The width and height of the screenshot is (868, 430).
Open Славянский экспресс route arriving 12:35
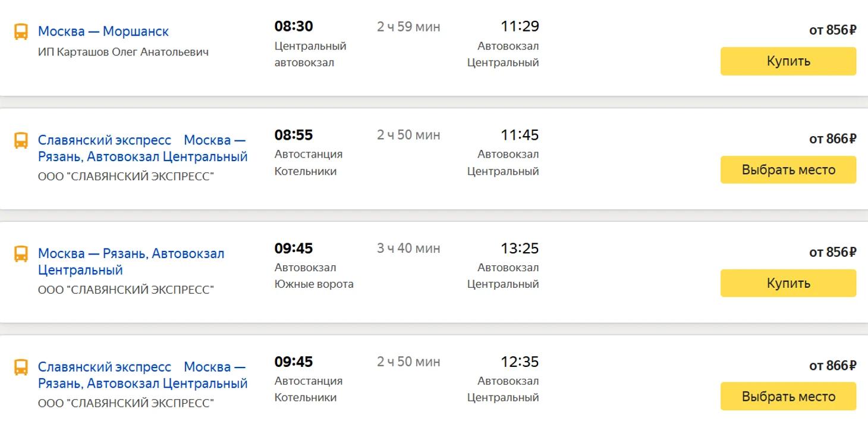point(143,375)
